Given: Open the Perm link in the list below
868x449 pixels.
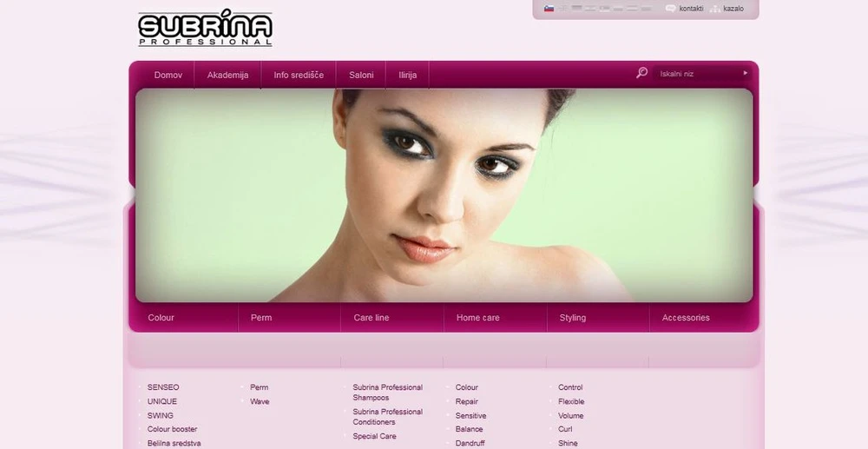Looking at the screenshot, I should (259, 387).
